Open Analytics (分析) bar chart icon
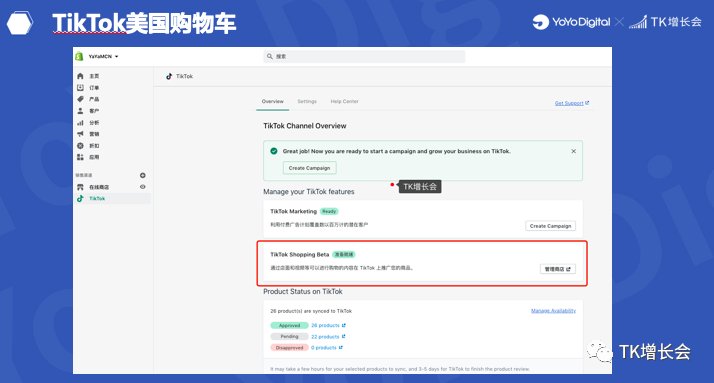 coord(81,123)
